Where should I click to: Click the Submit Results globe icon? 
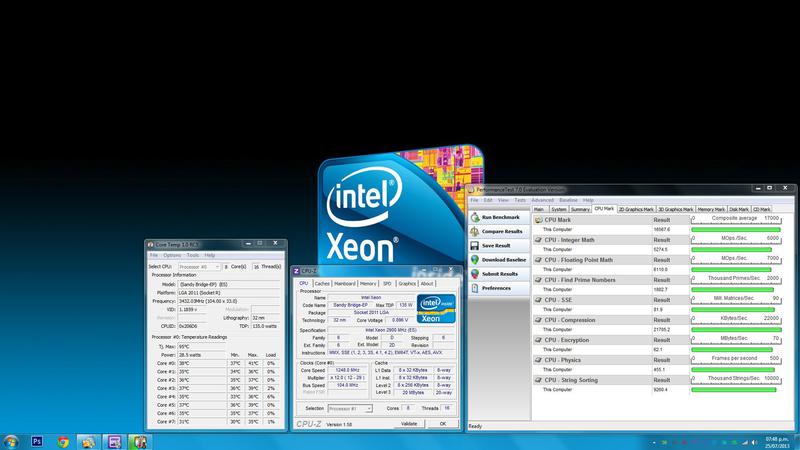click(475, 274)
